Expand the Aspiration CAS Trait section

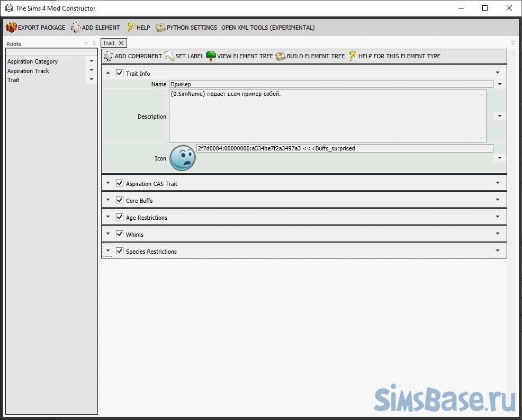pos(108,183)
